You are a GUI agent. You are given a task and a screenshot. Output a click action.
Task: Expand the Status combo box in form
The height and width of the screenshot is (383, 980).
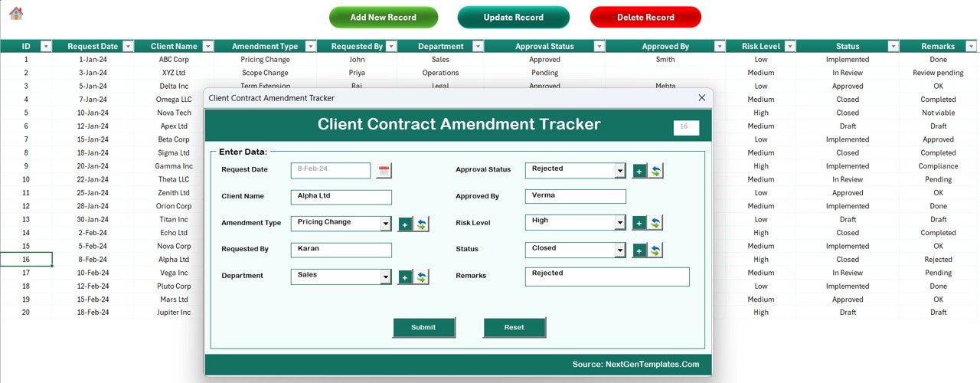click(x=620, y=250)
